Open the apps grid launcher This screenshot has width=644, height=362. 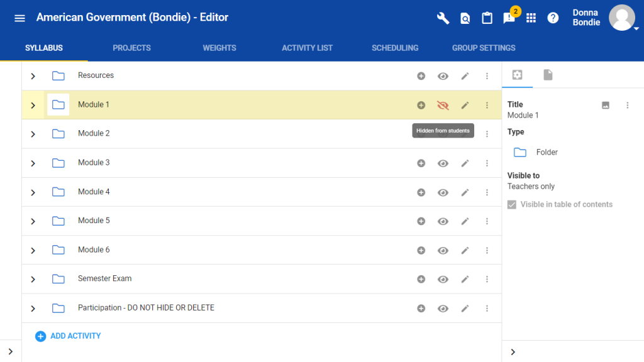531,18
